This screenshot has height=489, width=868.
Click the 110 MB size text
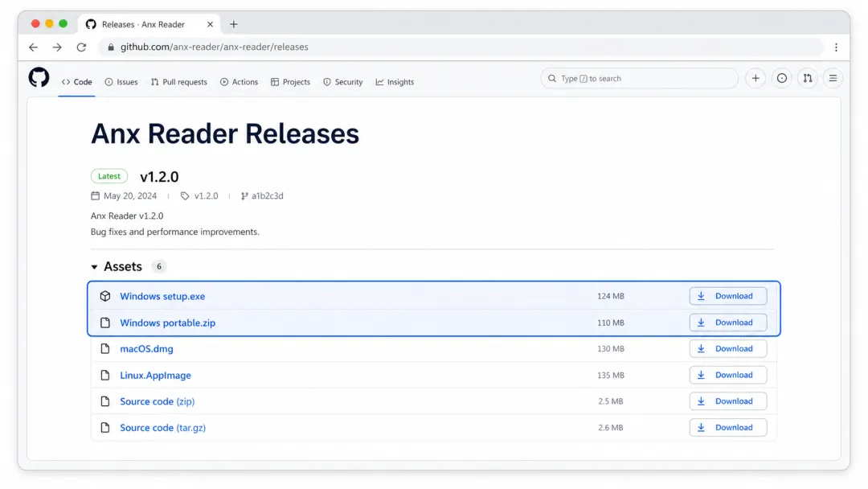point(611,323)
